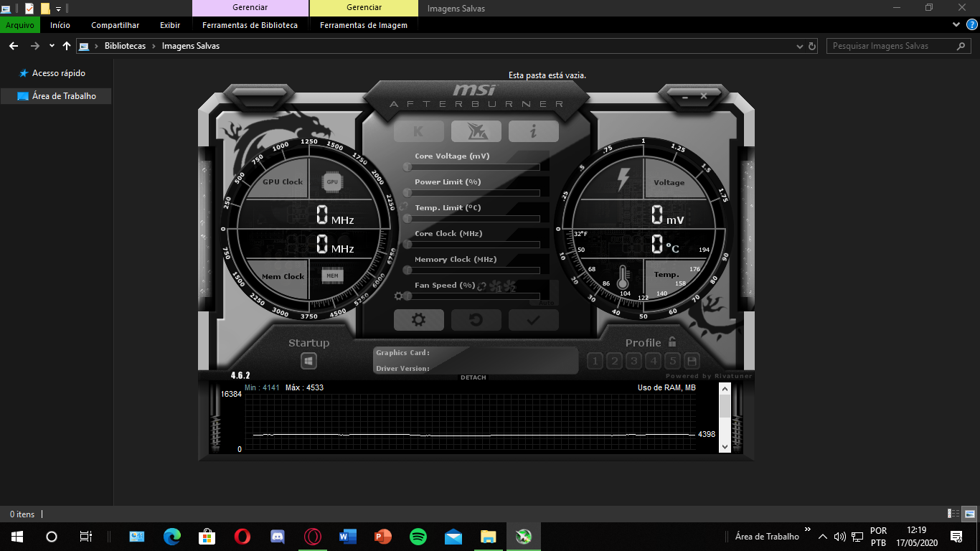Viewport: 980px width, 551px height.
Task: Open fan speed settings small gear
Action: [398, 296]
